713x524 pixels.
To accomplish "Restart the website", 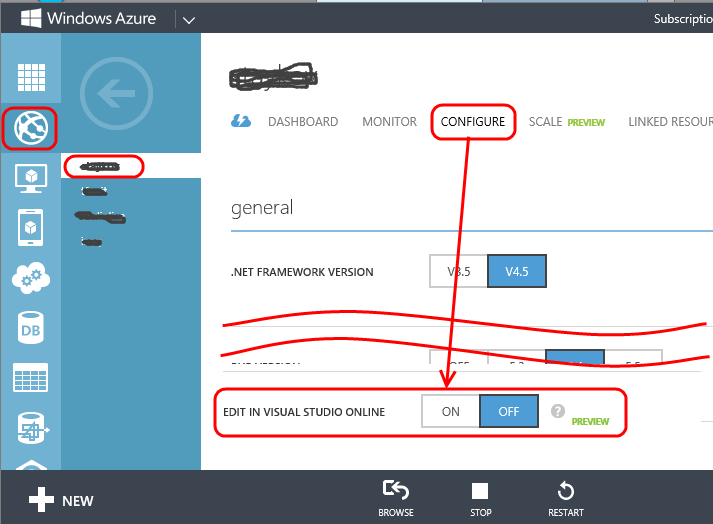I will 566,499.
